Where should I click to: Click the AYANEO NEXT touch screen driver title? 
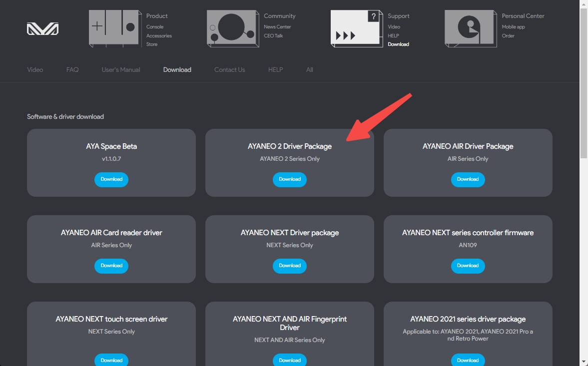click(x=111, y=319)
